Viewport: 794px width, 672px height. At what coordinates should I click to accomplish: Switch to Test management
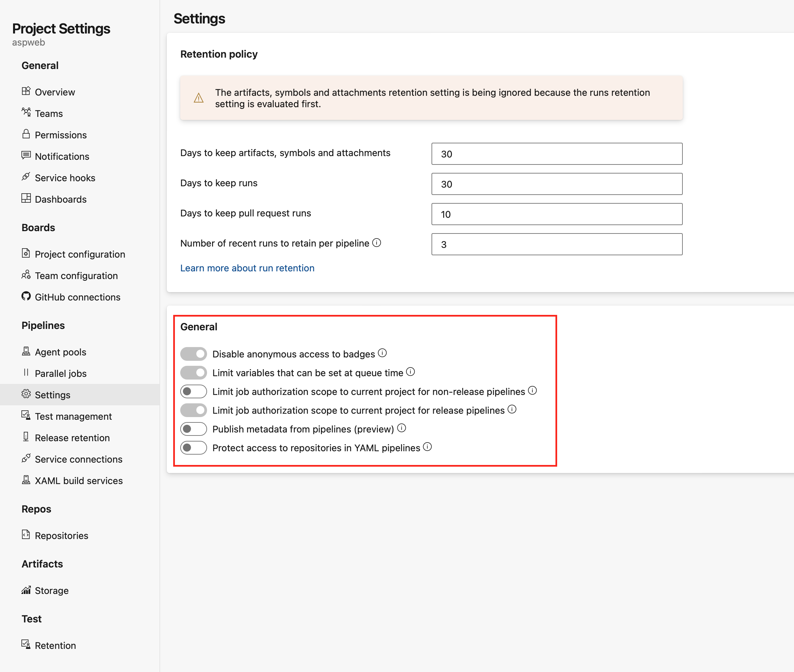73,416
